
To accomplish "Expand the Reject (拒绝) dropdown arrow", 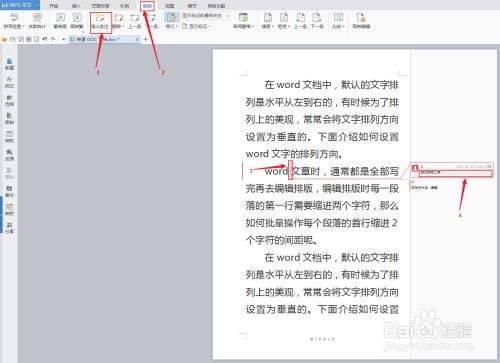I will click(x=289, y=26).
